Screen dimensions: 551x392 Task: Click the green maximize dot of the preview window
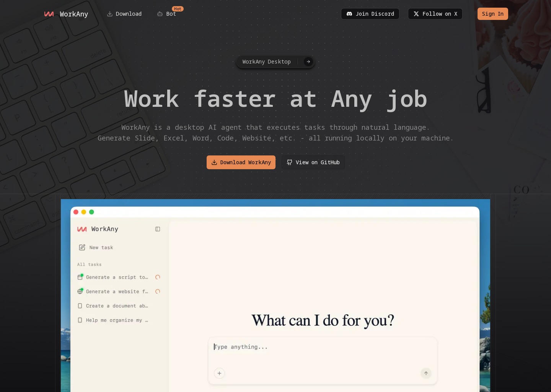coord(91,212)
